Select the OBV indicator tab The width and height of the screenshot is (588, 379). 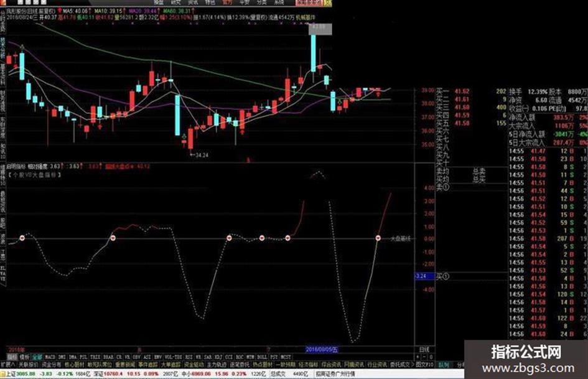(137, 357)
